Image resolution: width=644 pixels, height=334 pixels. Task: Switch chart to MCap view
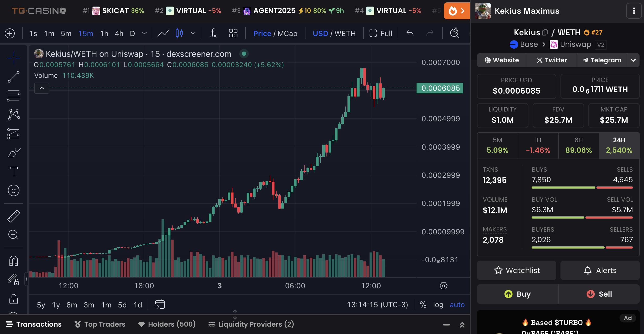tap(287, 33)
